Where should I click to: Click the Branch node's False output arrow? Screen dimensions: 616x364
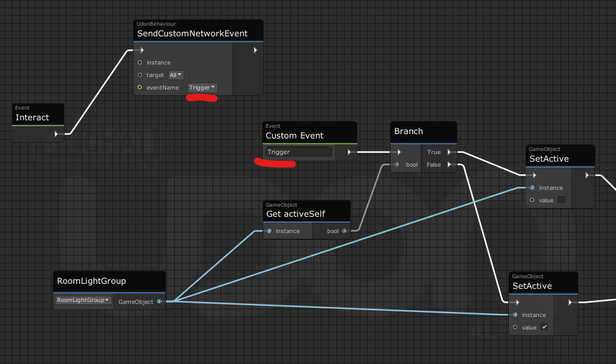pyautogui.click(x=449, y=165)
